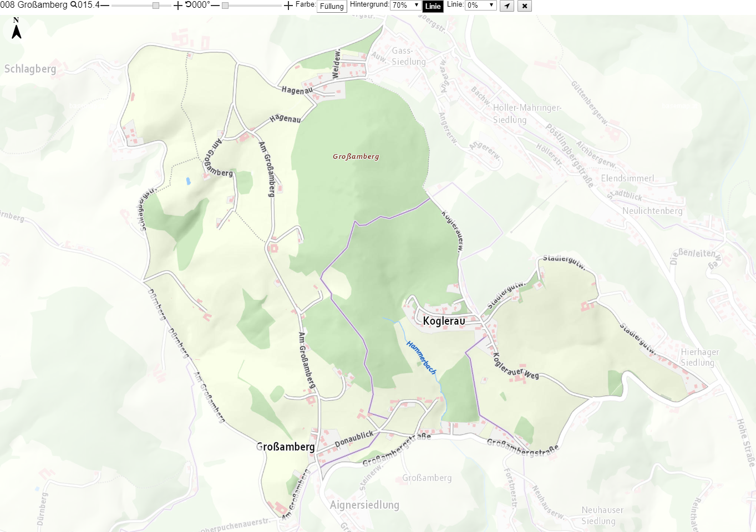Open the Linie 0% dropdown

pyautogui.click(x=480, y=5)
